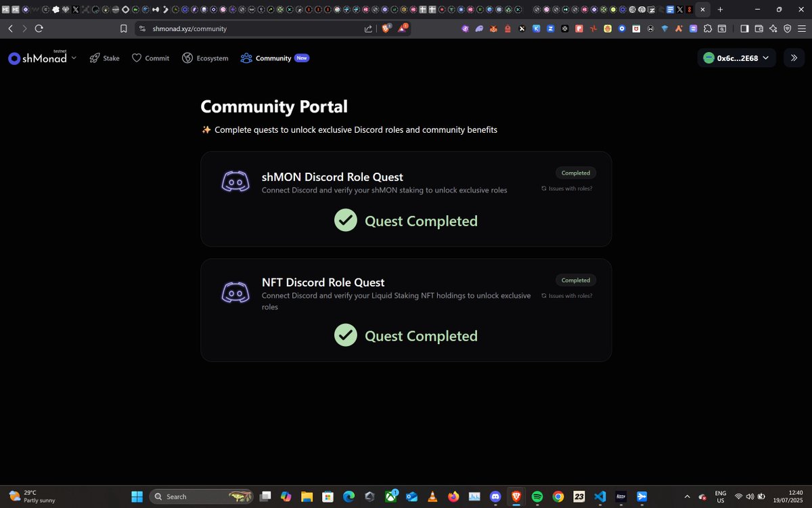Viewport: 812px width, 508px height.
Task: Open the shMonad logo home link
Action: pos(38,58)
